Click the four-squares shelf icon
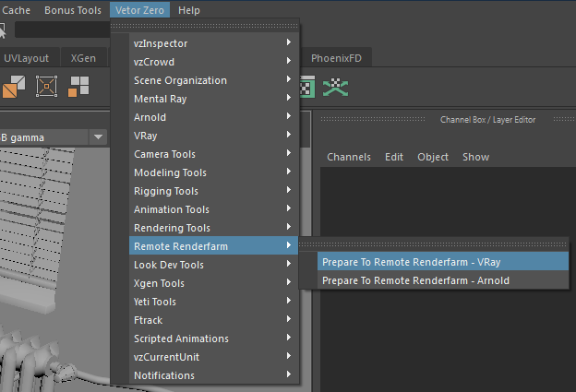This screenshot has height=392, width=576. tap(79, 88)
